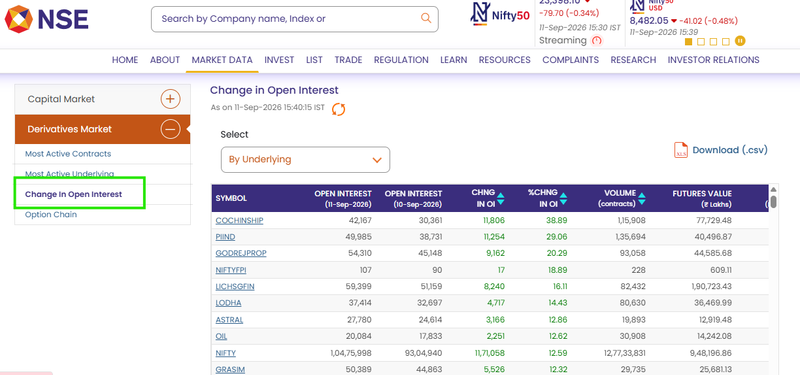
Task: Focus the company name search field
Action: [294, 19]
